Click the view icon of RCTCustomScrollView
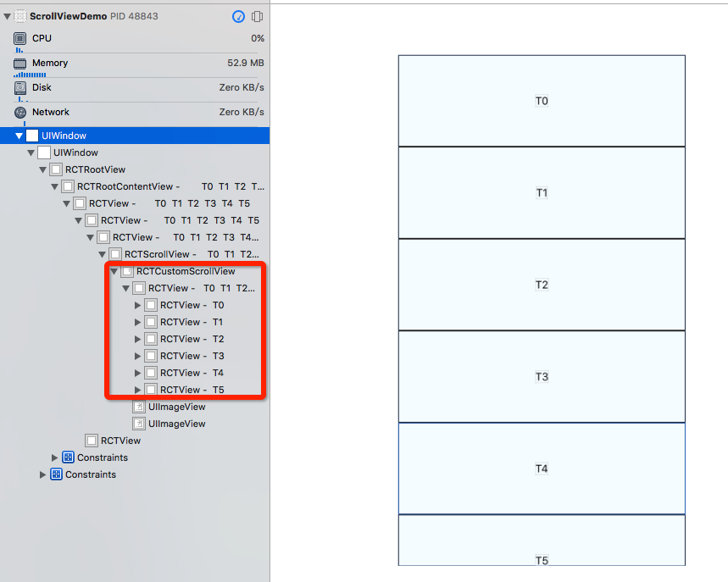 click(x=127, y=271)
